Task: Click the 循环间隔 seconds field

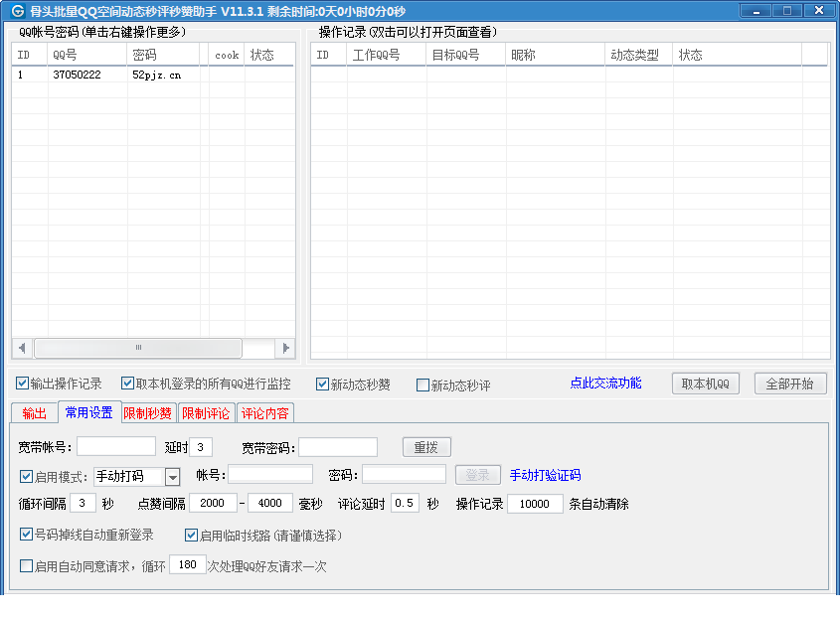Action: [x=84, y=503]
